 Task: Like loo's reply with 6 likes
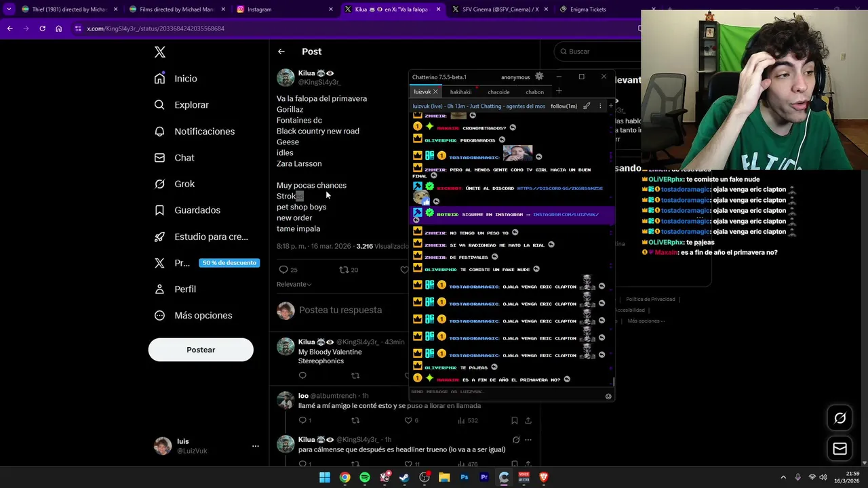[408, 420]
